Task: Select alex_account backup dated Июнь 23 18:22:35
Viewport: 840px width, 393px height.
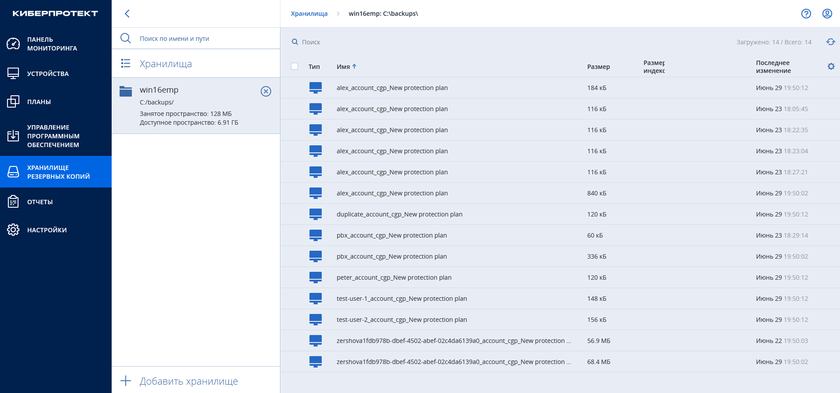Action: [560, 130]
